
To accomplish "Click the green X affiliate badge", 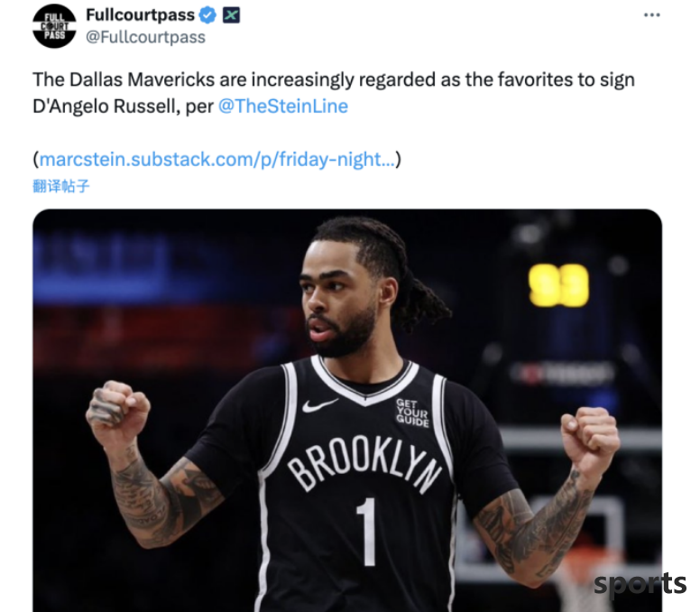I will [231, 15].
